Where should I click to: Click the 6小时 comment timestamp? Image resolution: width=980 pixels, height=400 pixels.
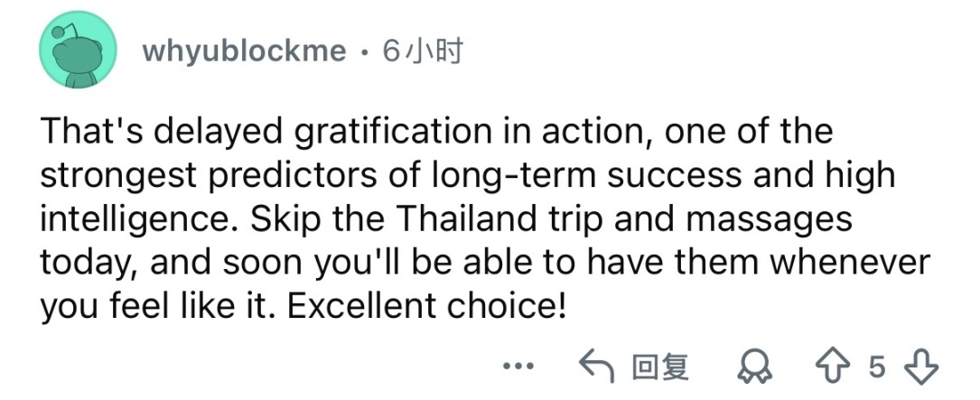(x=422, y=52)
